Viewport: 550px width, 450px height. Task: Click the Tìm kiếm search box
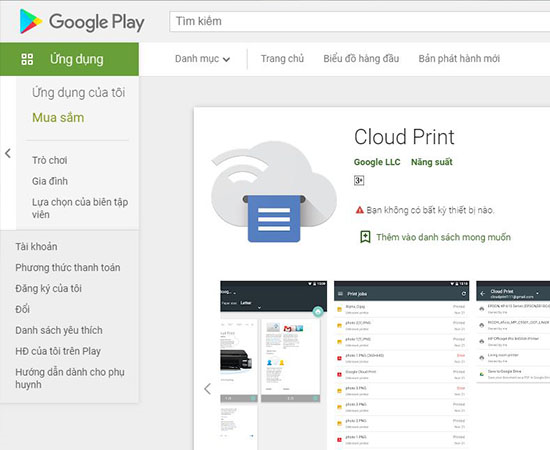click(x=360, y=21)
